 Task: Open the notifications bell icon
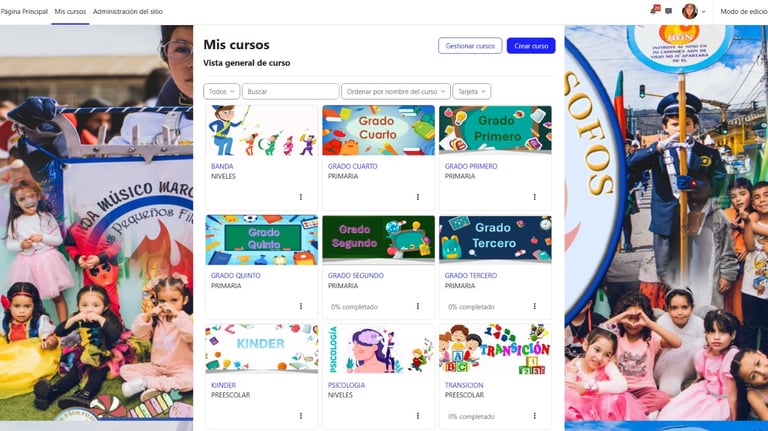(x=654, y=11)
